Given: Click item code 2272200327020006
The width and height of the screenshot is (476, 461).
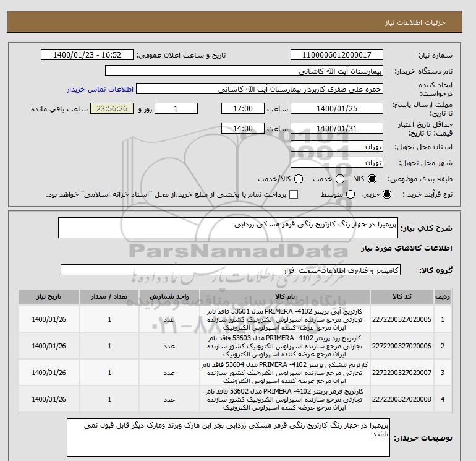Looking at the screenshot, I should click(402, 346).
